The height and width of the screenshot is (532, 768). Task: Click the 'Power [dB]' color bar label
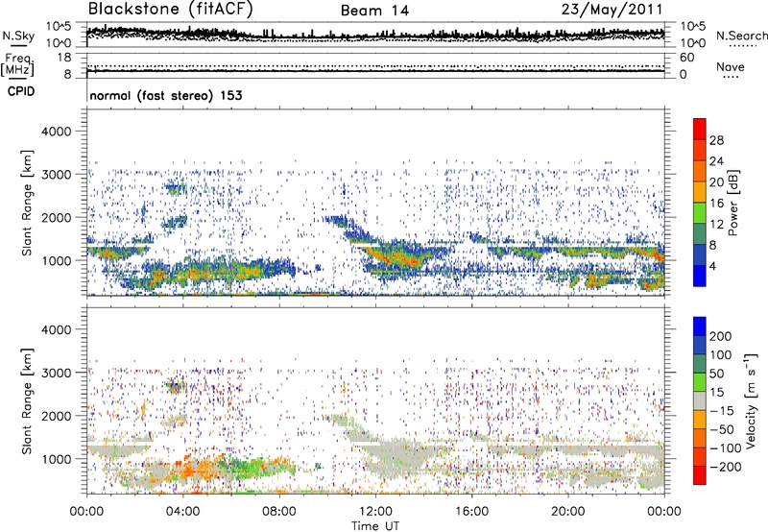coord(733,203)
